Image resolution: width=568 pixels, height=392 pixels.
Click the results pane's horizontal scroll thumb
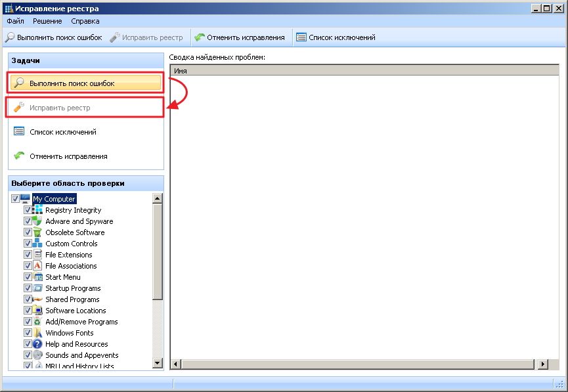tap(357, 364)
